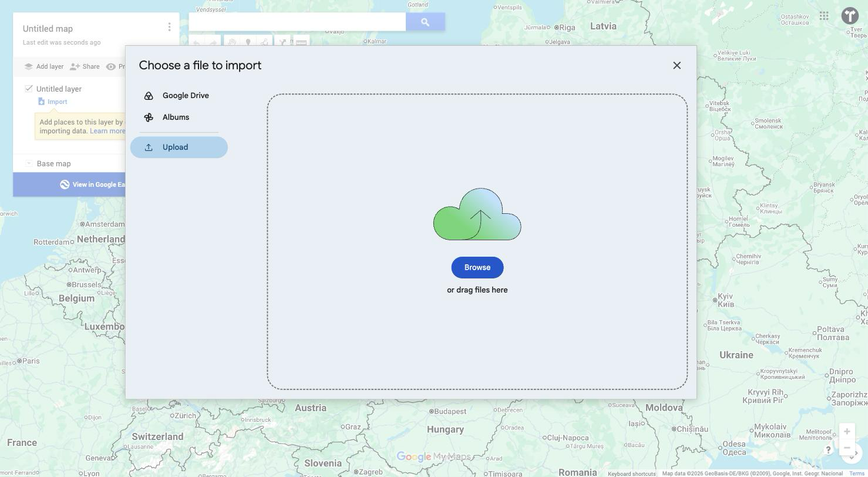Close the Choose a file to import dialog
Image resolution: width=868 pixels, height=477 pixels.
[x=677, y=65]
